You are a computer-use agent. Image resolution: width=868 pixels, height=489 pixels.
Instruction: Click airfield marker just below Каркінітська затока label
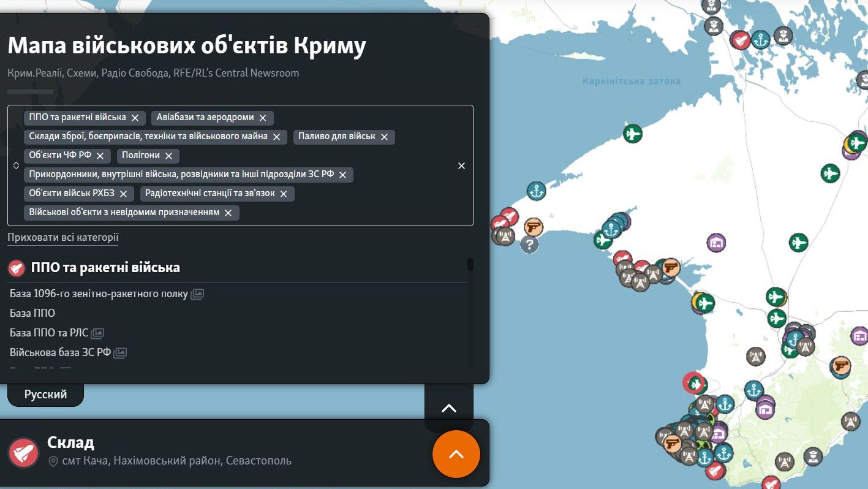click(632, 133)
